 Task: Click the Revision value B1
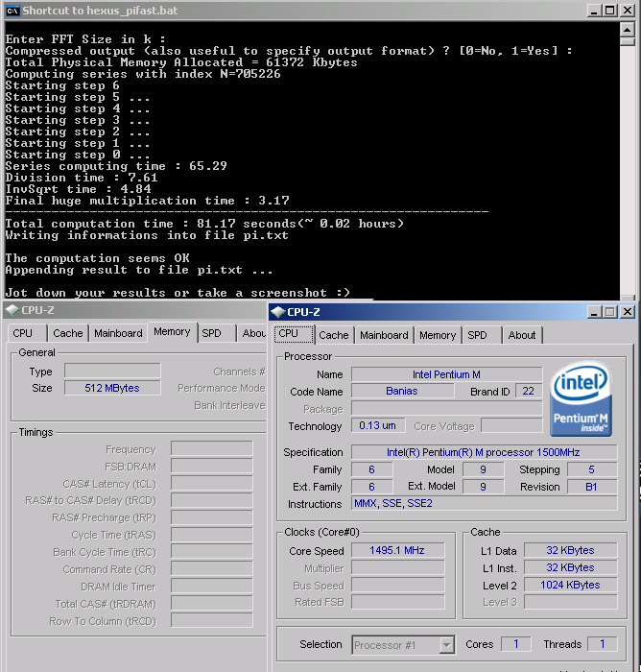point(592,487)
